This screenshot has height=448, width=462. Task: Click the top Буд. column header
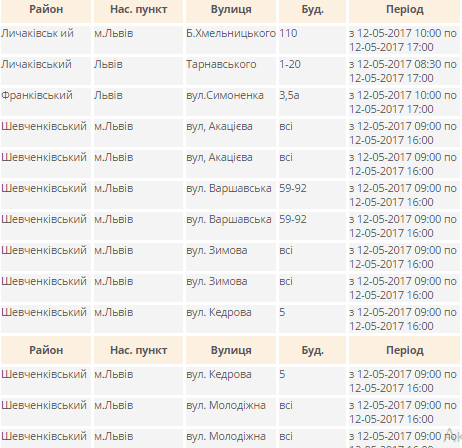pos(312,11)
